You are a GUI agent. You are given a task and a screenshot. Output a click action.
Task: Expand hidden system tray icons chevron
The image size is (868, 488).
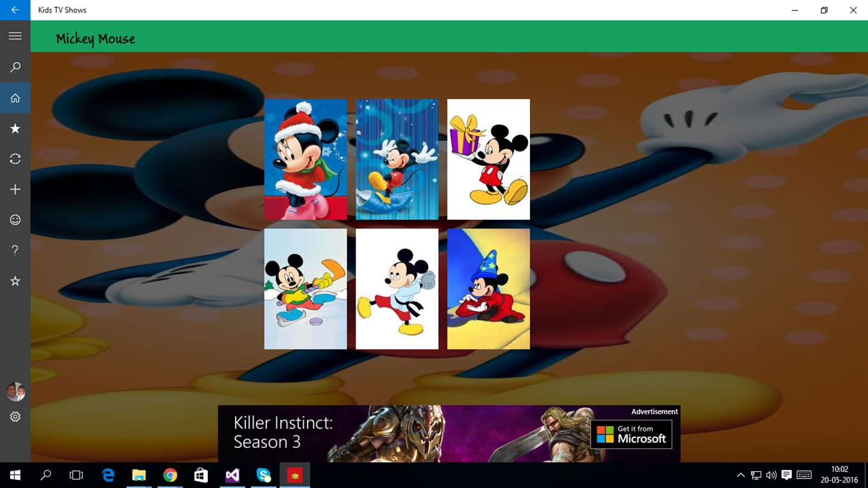741,475
